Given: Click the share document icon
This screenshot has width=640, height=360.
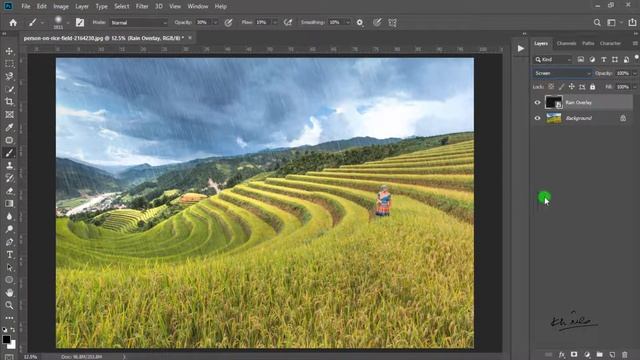Looking at the screenshot, I should point(632,22).
